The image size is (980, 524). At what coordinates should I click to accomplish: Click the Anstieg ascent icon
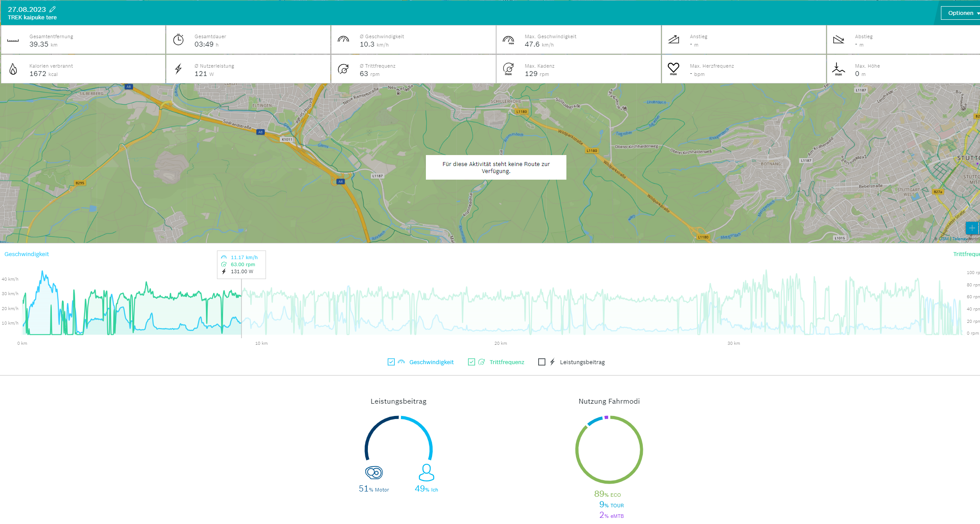coord(674,40)
